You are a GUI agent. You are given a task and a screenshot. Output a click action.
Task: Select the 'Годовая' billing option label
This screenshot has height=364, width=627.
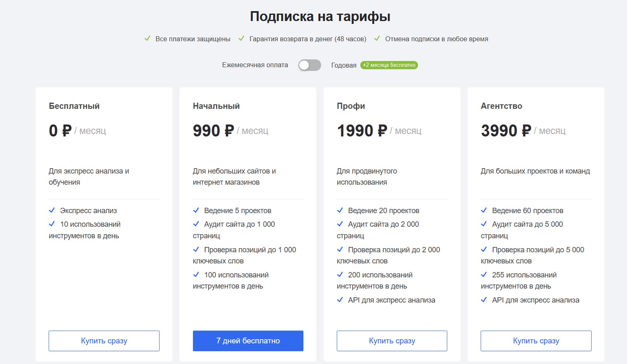[x=343, y=66]
